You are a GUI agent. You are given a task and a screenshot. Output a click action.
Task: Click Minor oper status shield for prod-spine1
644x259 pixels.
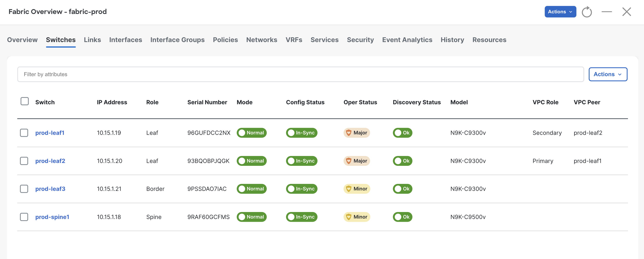click(349, 217)
